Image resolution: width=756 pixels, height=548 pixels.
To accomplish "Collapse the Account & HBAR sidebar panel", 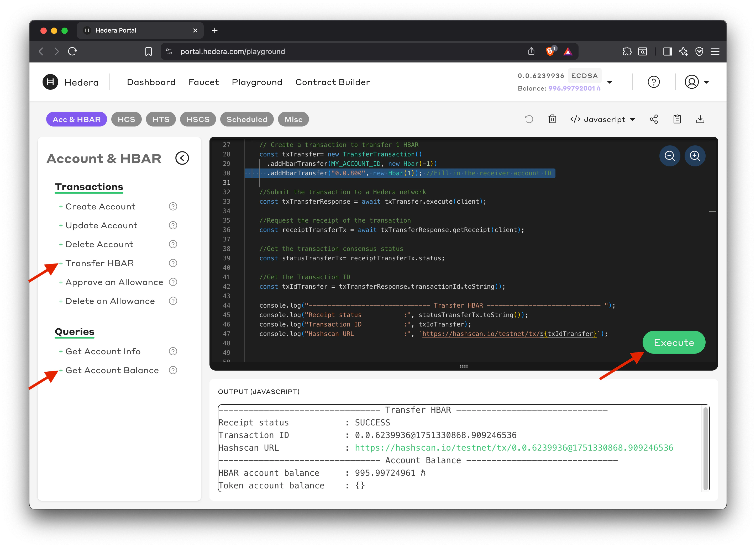I will click(x=182, y=158).
